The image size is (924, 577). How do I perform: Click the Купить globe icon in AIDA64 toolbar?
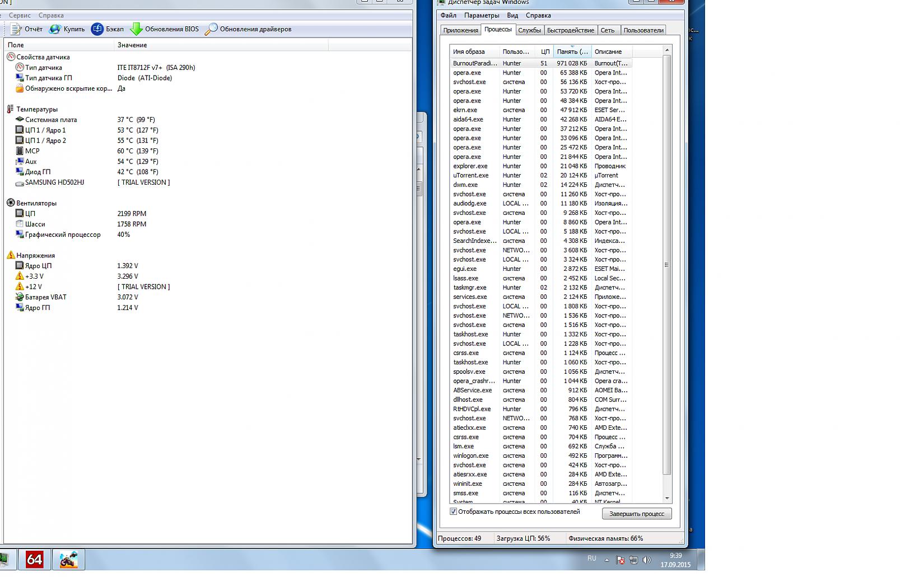(x=55, y=29)
